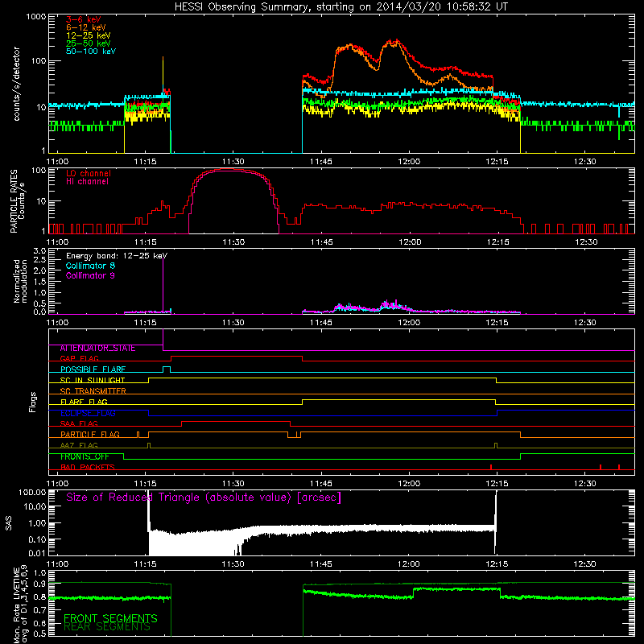This screenshot has height=644, width=644.
Task: Click the 100.00 tick on SAS axis
Action: [32, 493]
